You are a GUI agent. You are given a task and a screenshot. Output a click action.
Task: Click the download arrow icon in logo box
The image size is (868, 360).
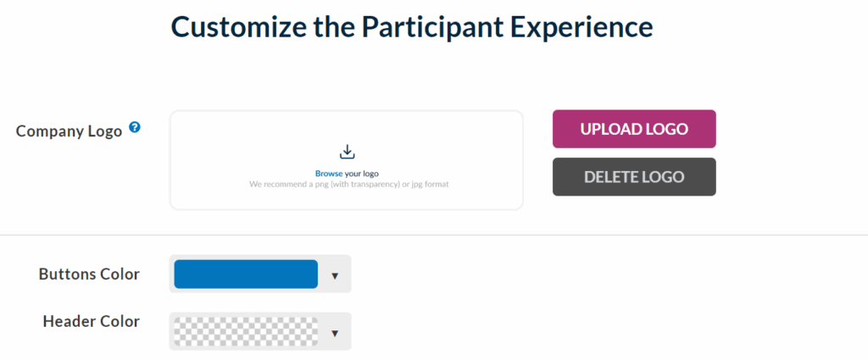[346, 152]
